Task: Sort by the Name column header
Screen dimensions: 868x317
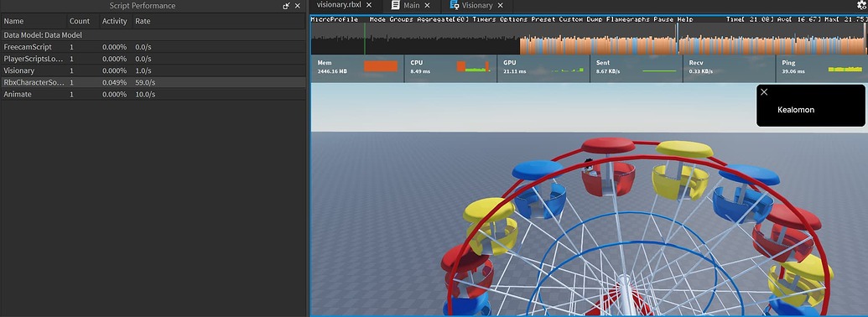Action: (34, 21)
